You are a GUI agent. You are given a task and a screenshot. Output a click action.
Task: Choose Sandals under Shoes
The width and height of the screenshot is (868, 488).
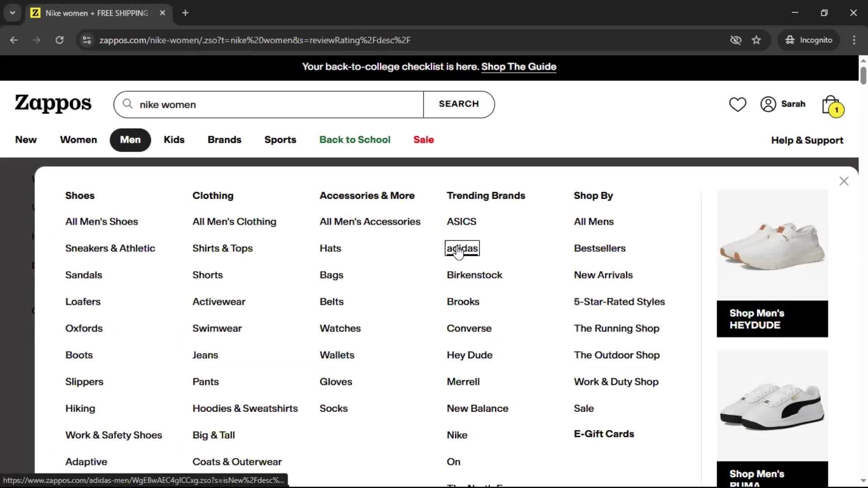(84, 275)
